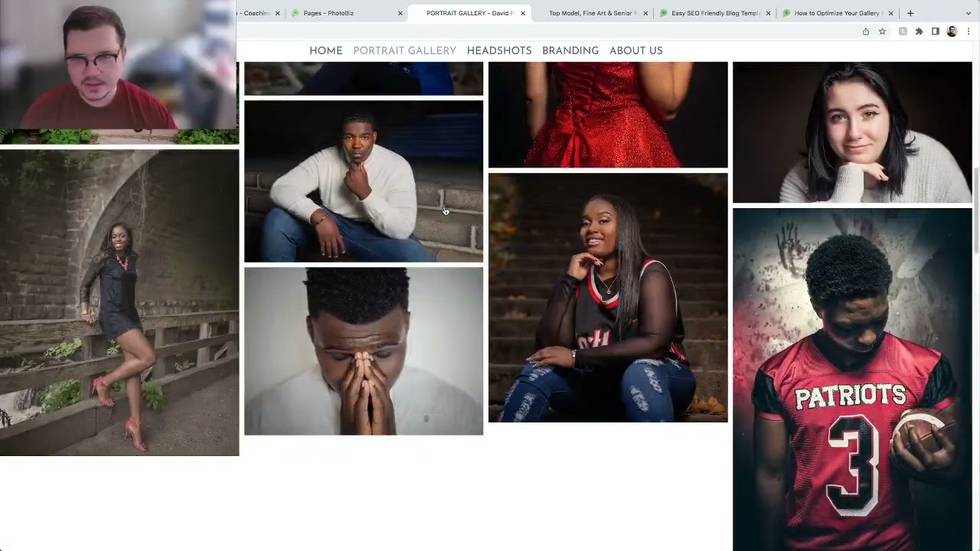This screenshot has height=551, width=980.
Task: Close the PORTRAIT GALLERY tab
Action: click(x=523, y=13)
